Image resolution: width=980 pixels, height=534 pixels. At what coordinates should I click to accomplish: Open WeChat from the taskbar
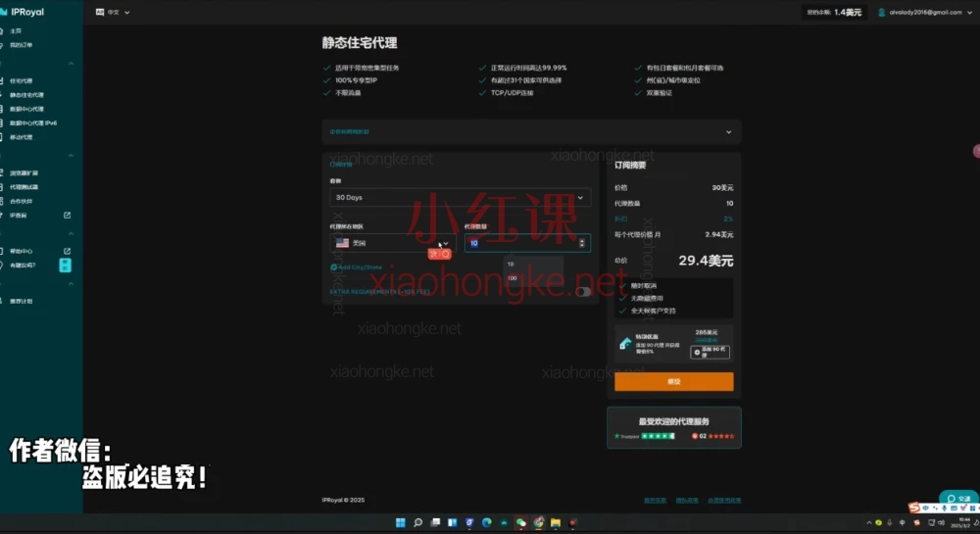520,523
